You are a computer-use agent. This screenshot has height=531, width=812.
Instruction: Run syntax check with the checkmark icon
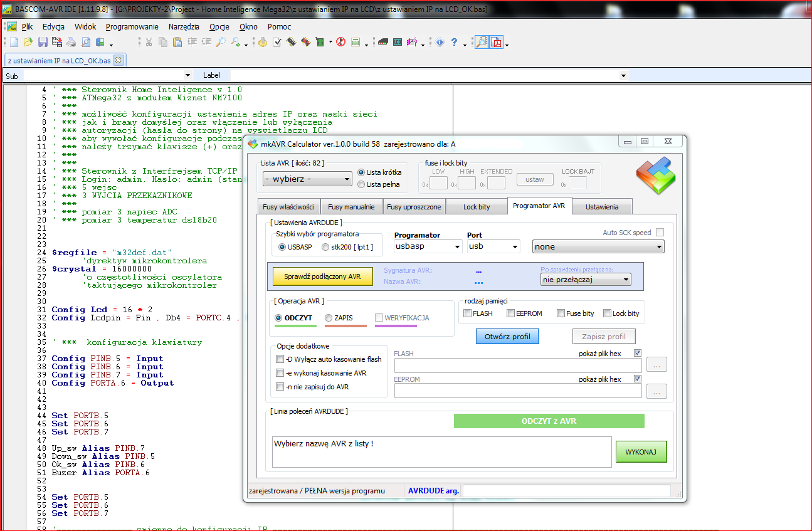[277, 43]
